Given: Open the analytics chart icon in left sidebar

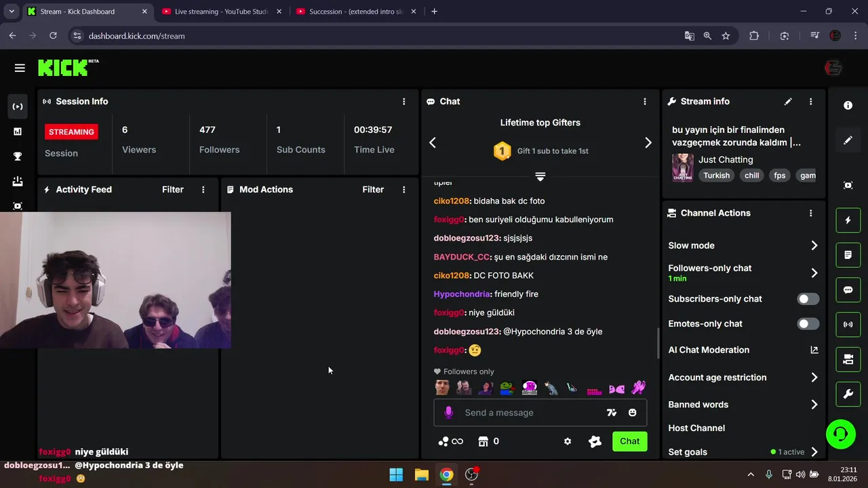Looking at the screenshot, I should point(18,131).
